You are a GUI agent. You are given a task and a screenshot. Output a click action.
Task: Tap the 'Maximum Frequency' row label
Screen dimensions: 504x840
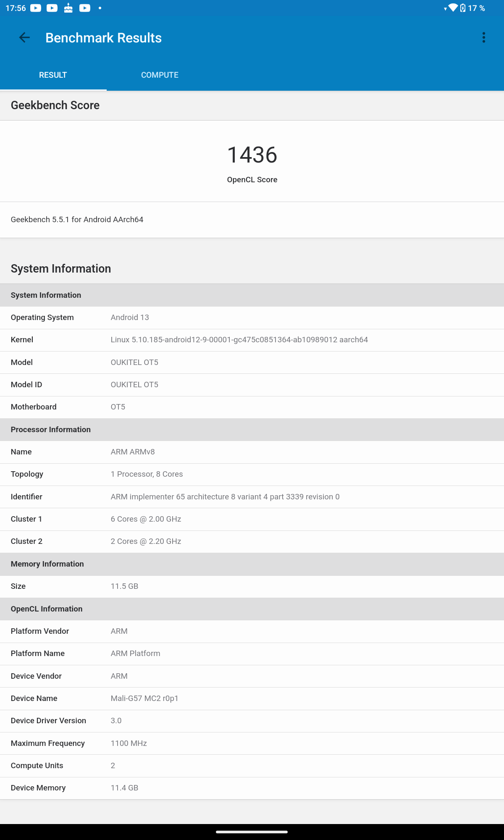coord(48,743)
